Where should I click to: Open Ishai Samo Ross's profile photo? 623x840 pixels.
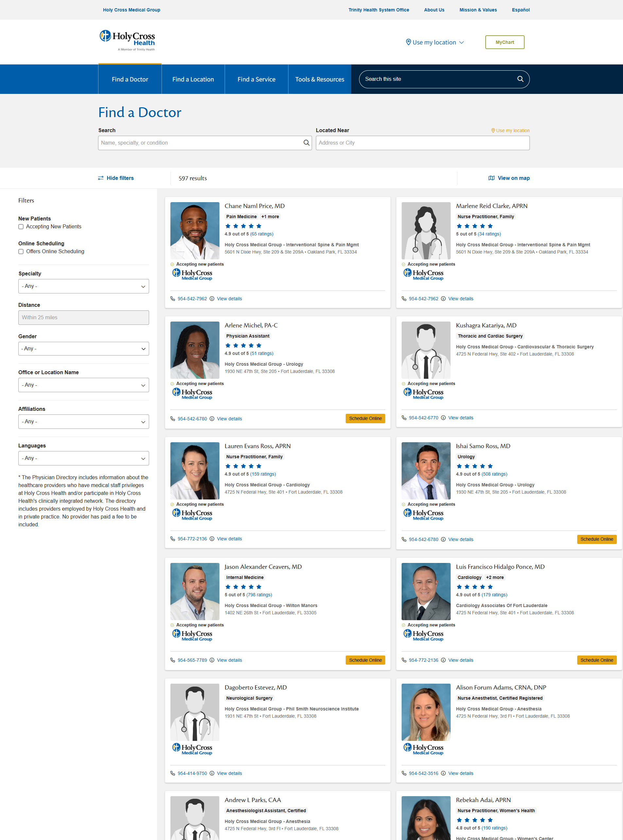426,471
